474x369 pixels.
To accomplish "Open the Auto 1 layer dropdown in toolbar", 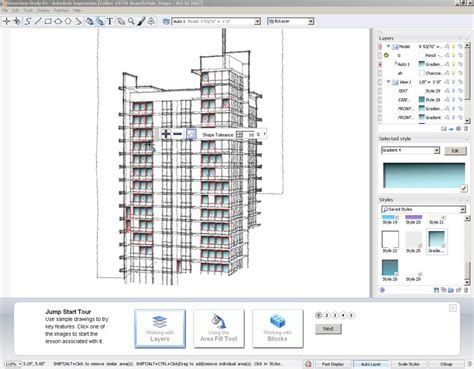I will tap(257, 21).
